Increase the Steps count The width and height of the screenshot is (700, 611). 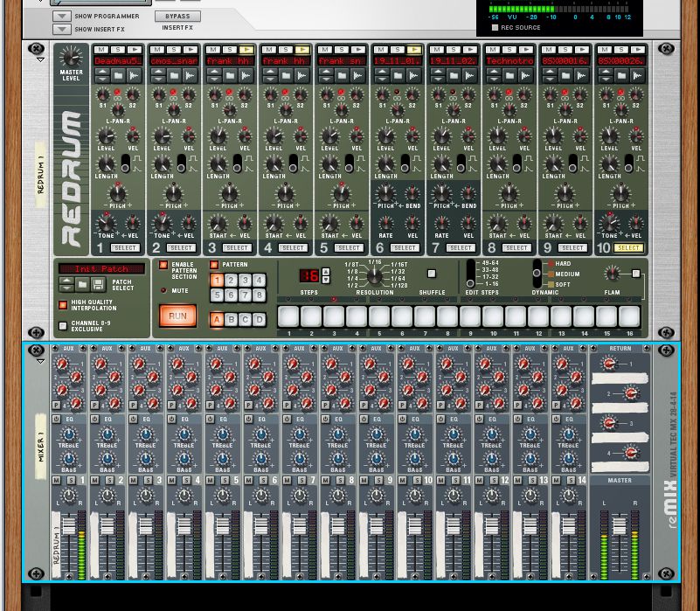click(x=326, y=272)
